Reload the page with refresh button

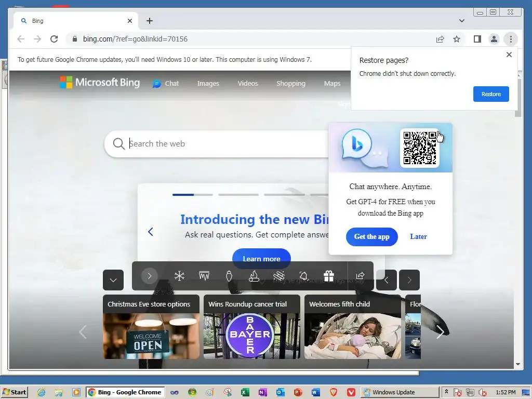point(54,39)
